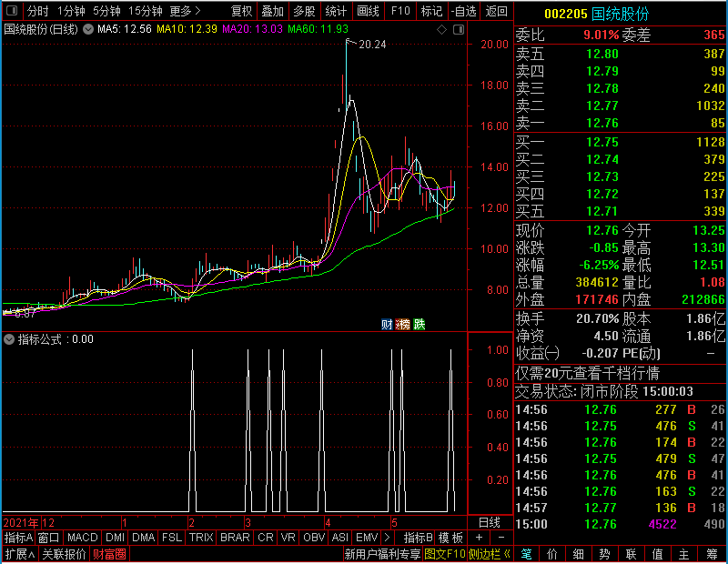Open the 统计 statistics tool
728x564 pixels.
(x=336, y=11)
